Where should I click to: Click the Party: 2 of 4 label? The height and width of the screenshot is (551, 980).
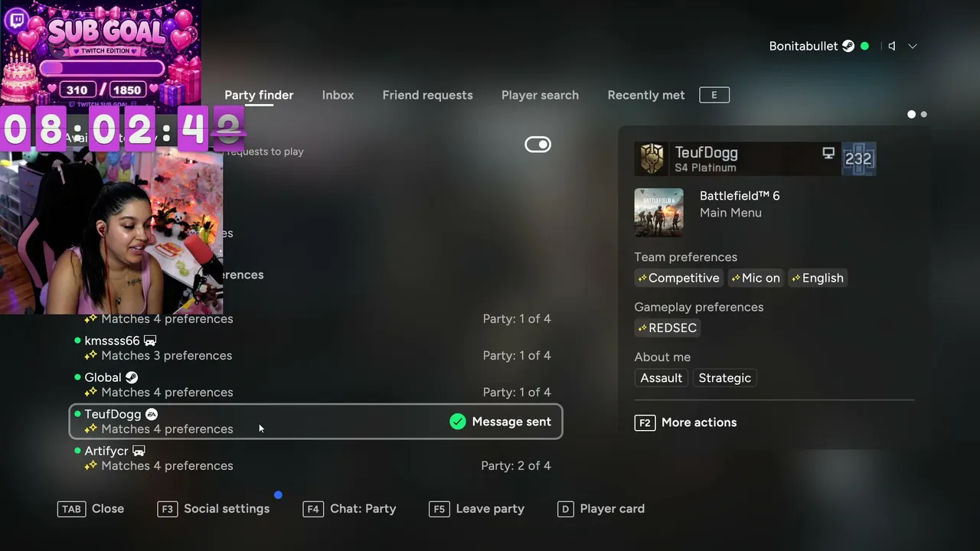point(516,465)
